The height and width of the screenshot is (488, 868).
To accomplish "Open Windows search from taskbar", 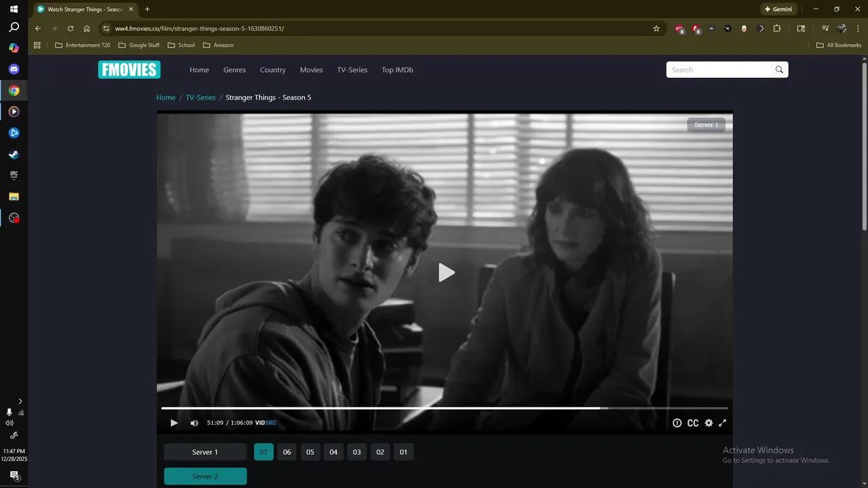I will coord(14,27).
